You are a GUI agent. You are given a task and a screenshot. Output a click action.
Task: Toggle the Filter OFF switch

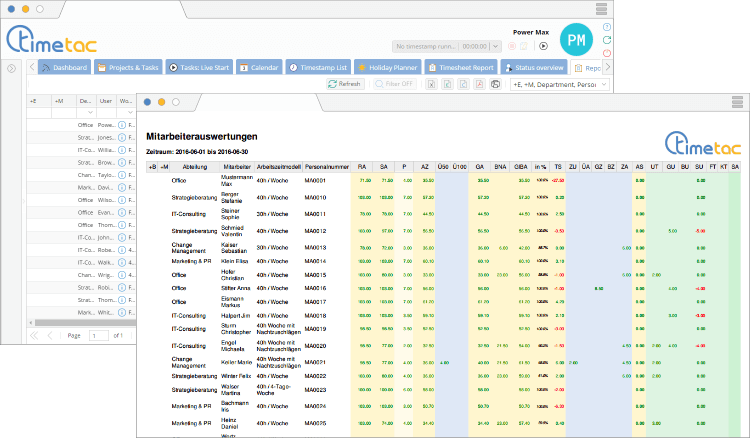(x=397, y=84)
